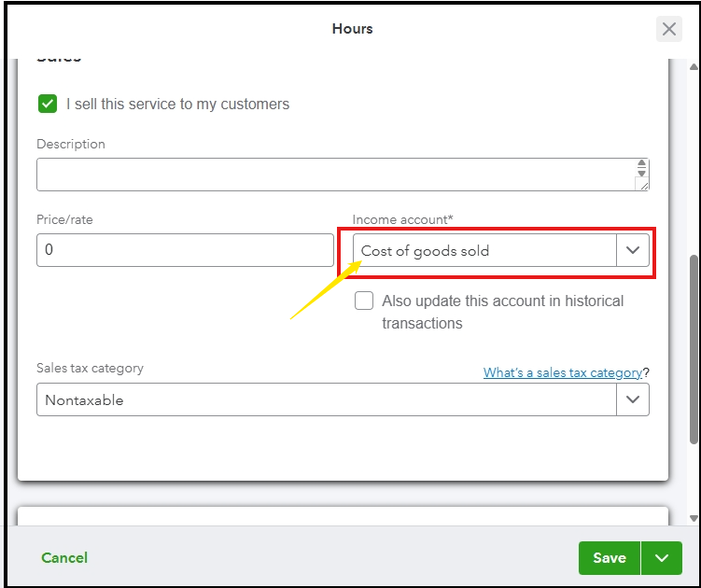
Task: Open the 'What's a sales tax category' link
Action: (562, 372)
